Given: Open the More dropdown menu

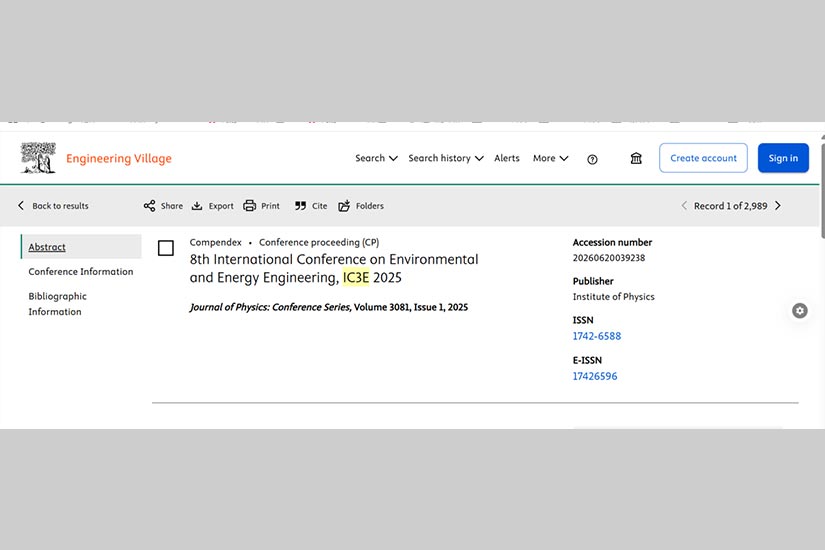Looking at the screenshot, I should (x=550, y=158).
